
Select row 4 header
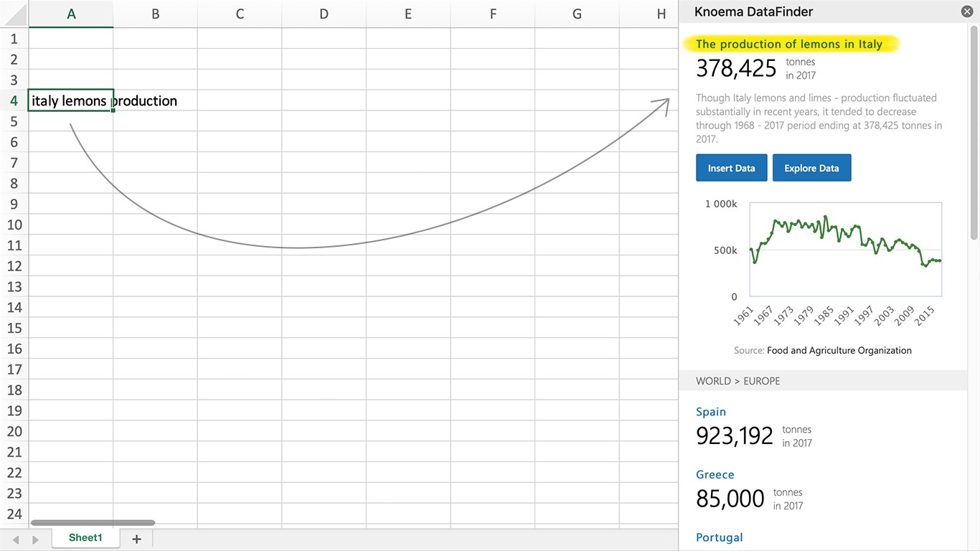coord(14,100)
